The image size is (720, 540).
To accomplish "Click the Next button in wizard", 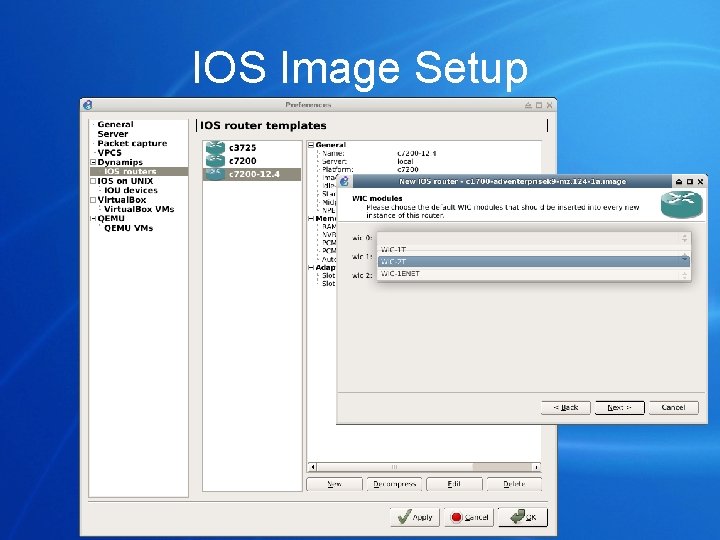I will 619,407.
